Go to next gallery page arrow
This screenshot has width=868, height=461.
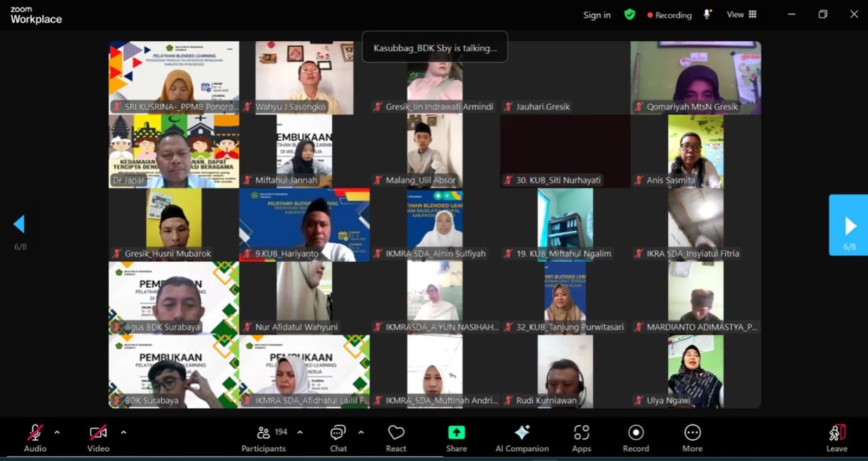tap(850, 225)
